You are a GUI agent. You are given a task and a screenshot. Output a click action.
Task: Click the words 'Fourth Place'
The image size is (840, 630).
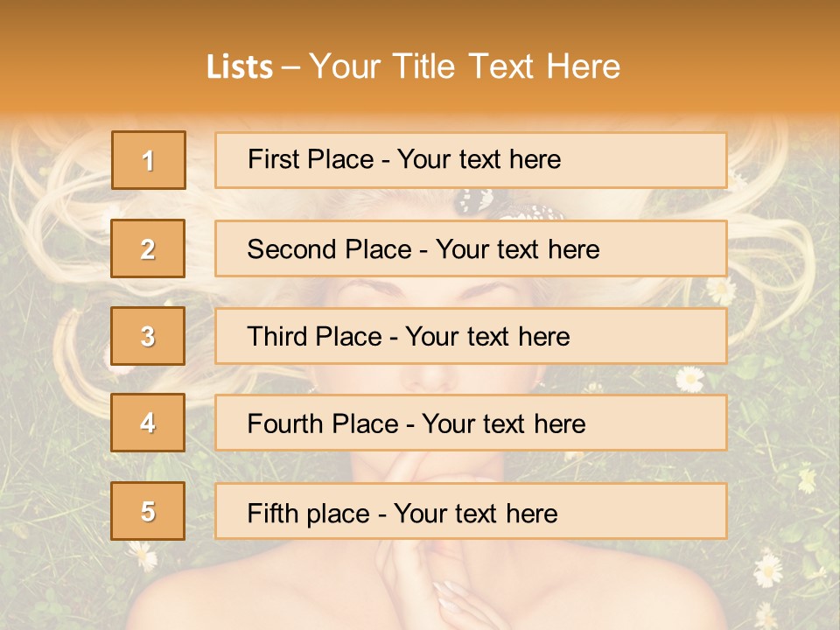[x=323, y=423]
